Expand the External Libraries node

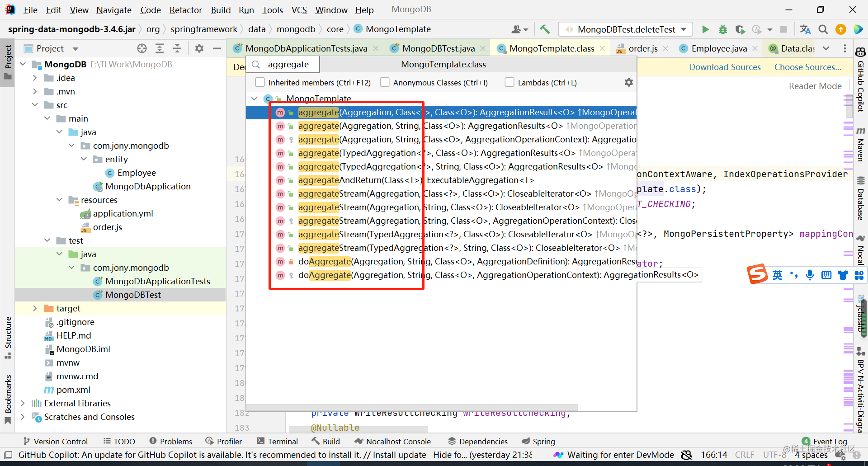coord(23,403)
